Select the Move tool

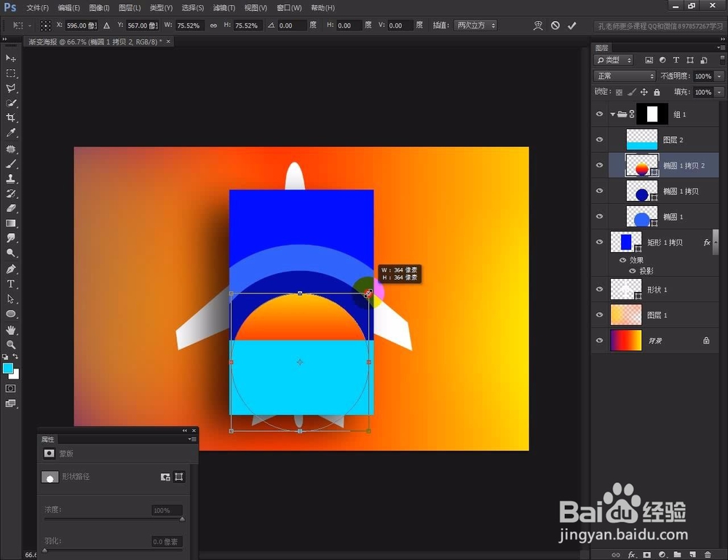coord(10,60)
